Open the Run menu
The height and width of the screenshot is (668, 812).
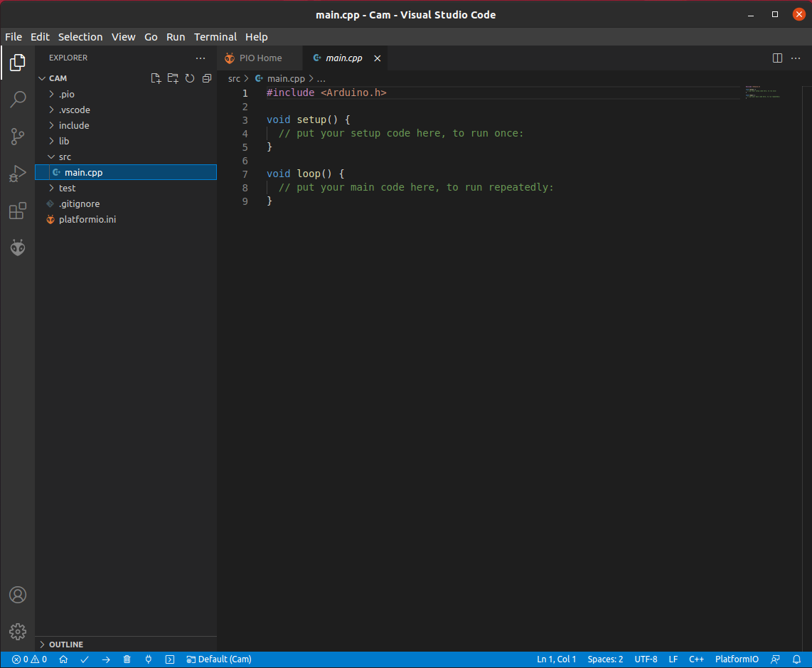176,37
